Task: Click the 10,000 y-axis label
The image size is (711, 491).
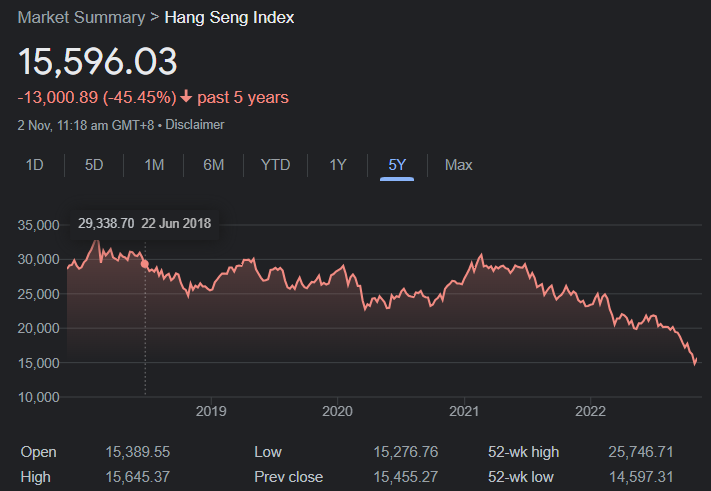Action: point(39,397)
